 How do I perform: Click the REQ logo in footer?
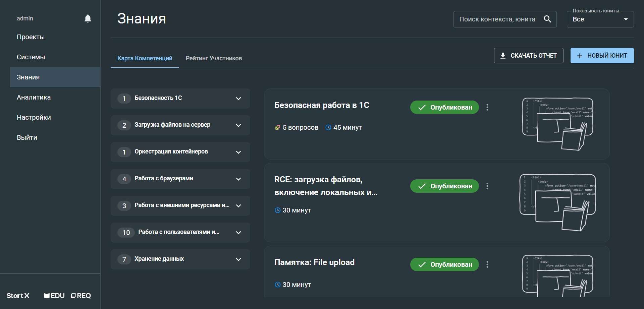click(81, 296)
